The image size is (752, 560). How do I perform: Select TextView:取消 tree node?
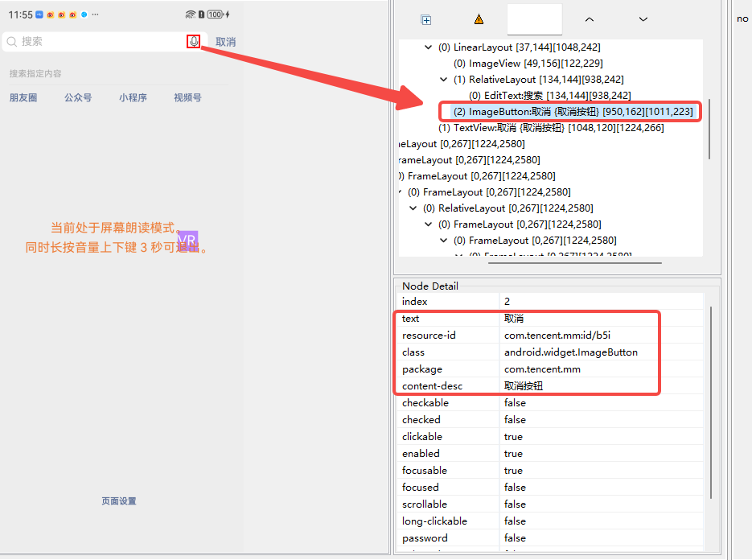pyautogui.click(x=551, y=128)
